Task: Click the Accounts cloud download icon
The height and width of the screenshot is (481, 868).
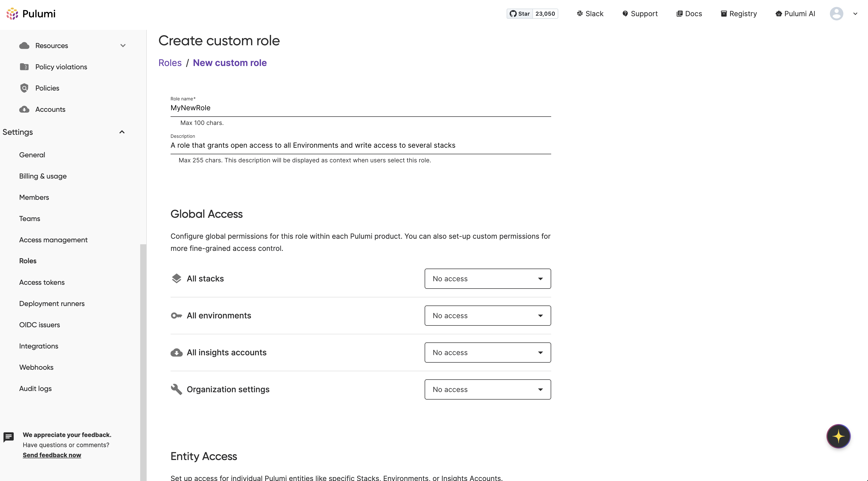Action: (x=24, y=109)
